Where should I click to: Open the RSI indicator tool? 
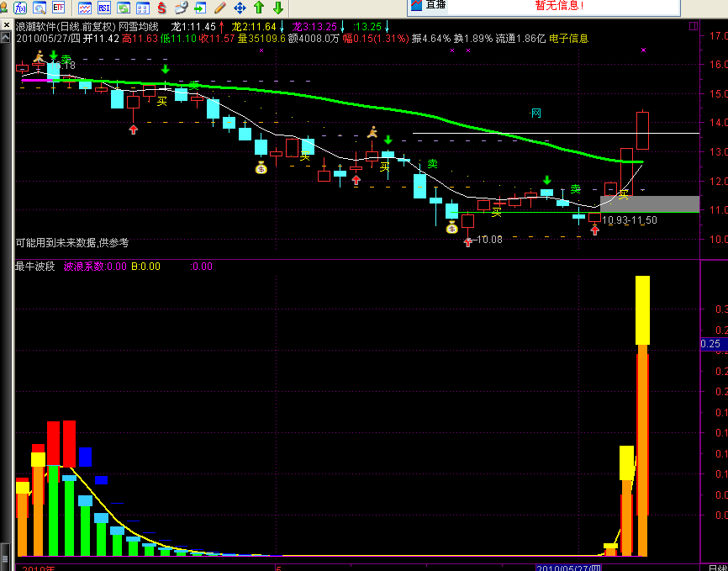[104, 8]
